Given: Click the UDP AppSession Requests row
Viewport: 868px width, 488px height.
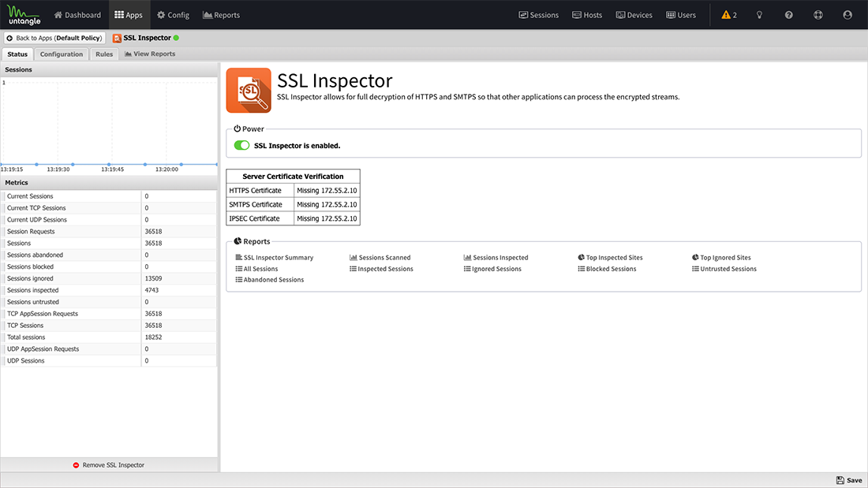Looking at the screenshot, I should point(109,349).
